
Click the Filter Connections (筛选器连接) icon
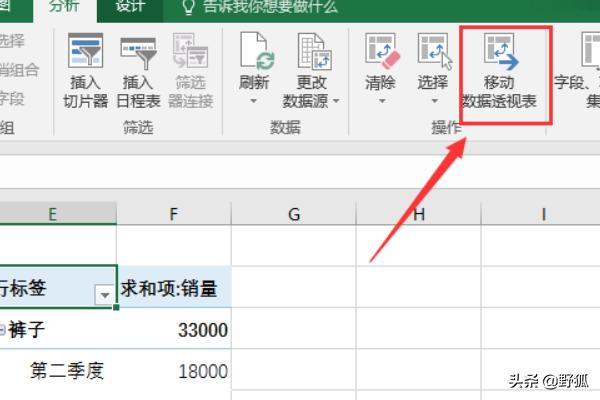coord(190,50)
